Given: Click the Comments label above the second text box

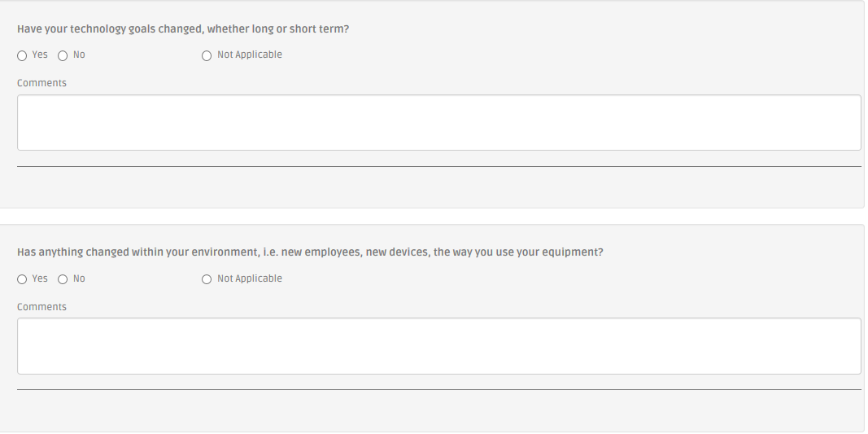Looking at the screenshot, I should tap(41, 307).
